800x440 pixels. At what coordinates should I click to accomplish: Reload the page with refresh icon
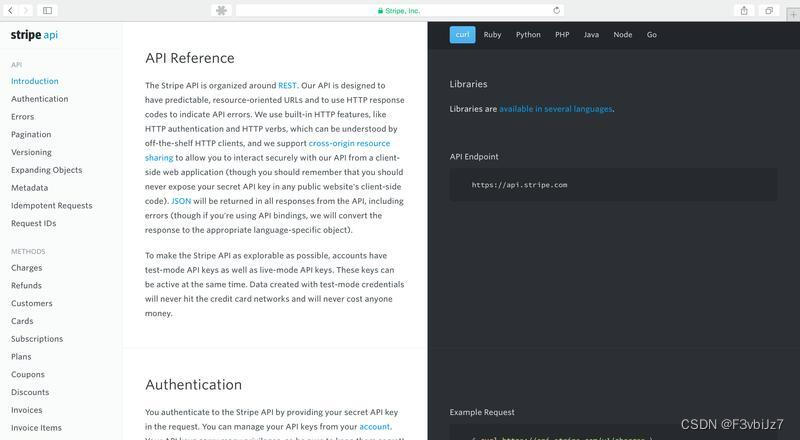(x=557, y=10)
